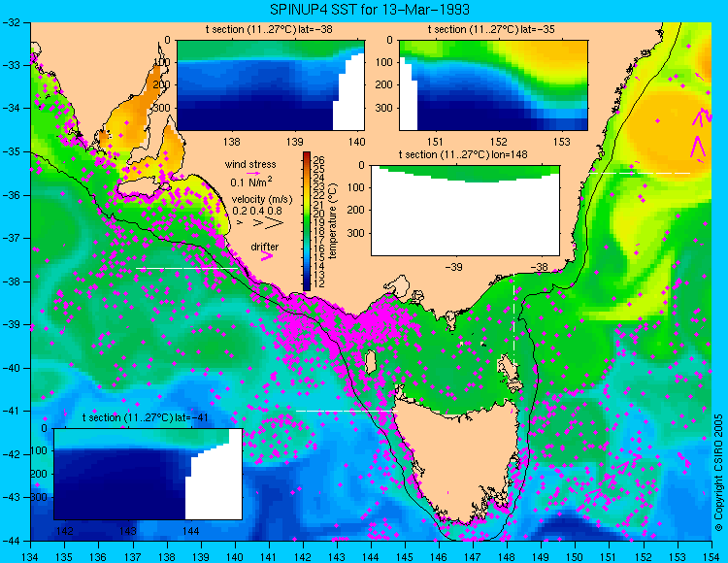Click the 139 label under lat=-38 section

294,141
